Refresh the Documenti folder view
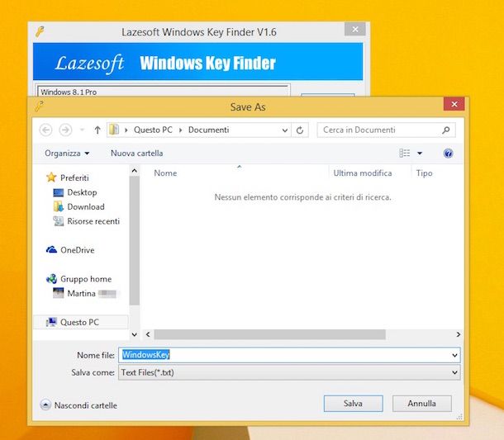Image resolution: width=504 pixels, height=440 pixels. pyautogui.click(x=300, y=130)
